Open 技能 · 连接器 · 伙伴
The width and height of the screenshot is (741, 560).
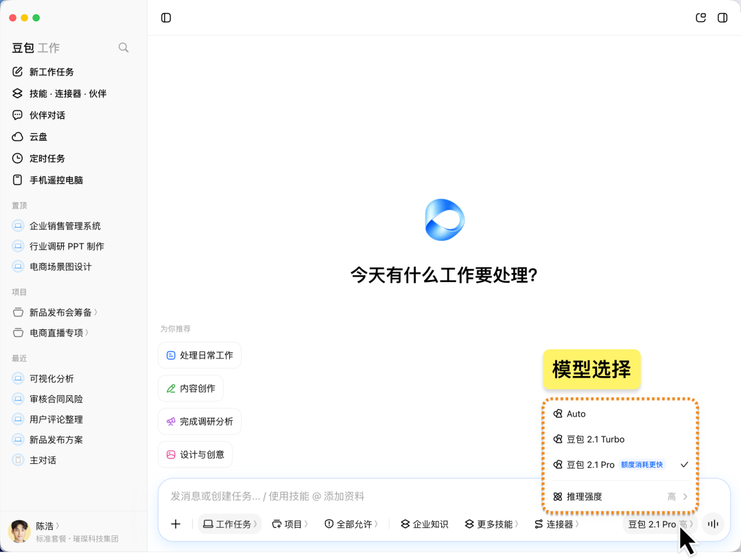[59, 93]
